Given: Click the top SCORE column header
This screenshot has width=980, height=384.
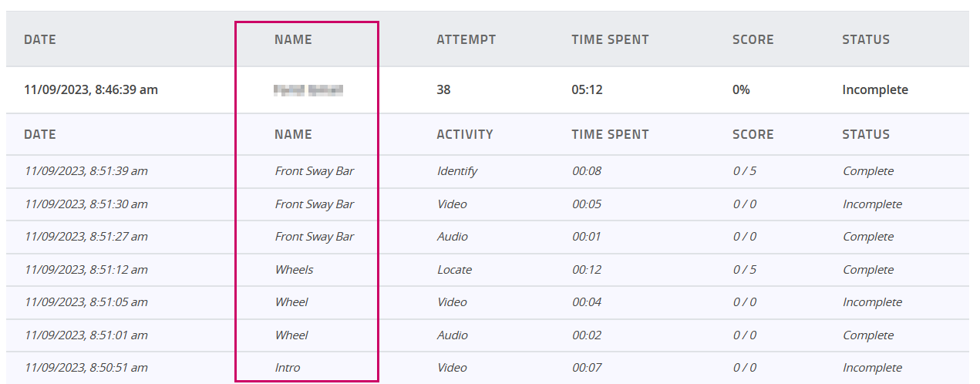Looking at the screenshot, I should click(x=753, y=39).
